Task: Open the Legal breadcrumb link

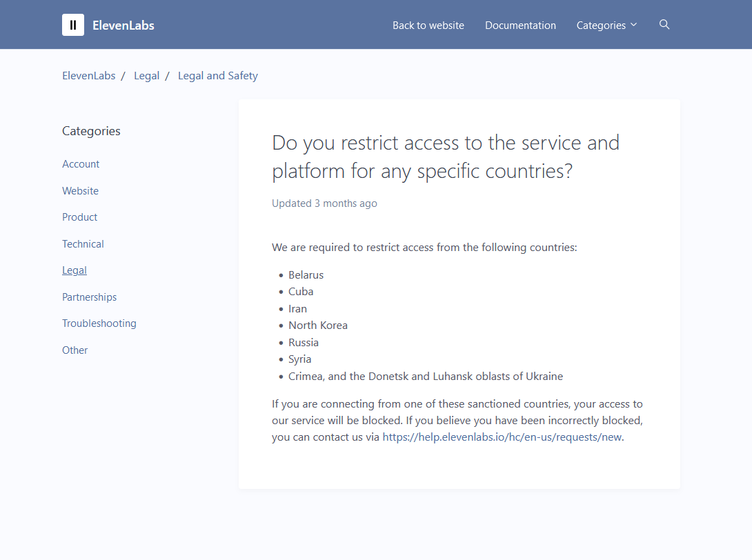Action: point(147,76)
